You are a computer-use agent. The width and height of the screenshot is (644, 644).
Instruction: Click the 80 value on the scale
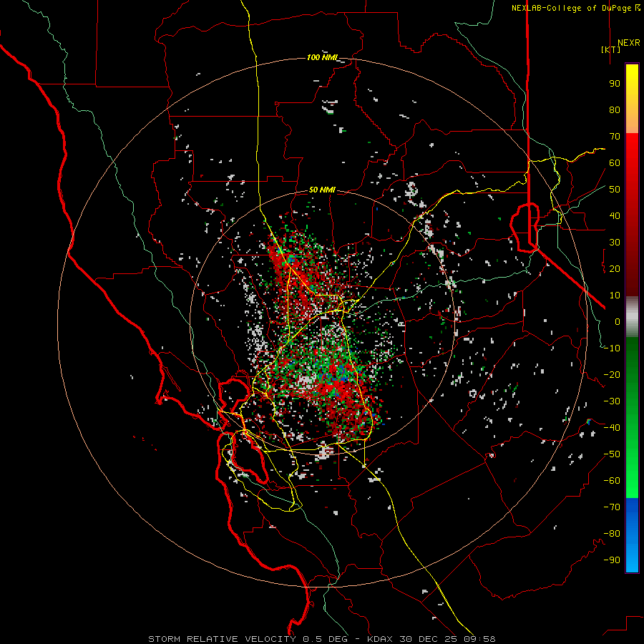615,110
